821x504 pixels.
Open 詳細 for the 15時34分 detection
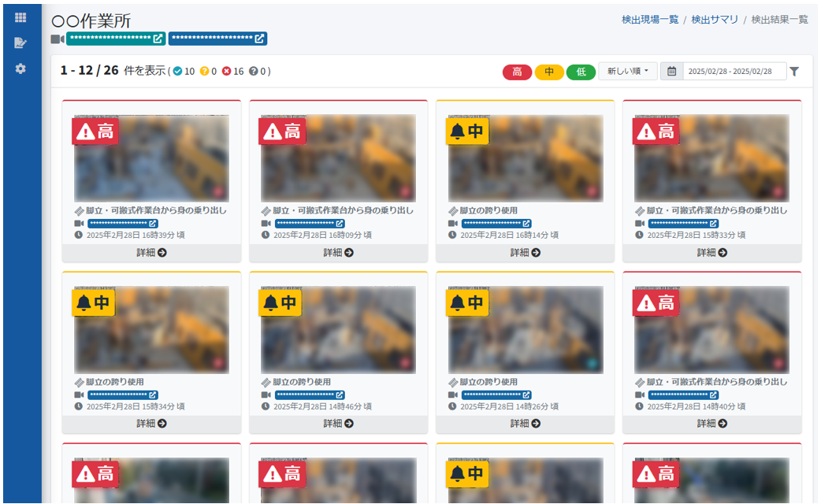(152, 424)
